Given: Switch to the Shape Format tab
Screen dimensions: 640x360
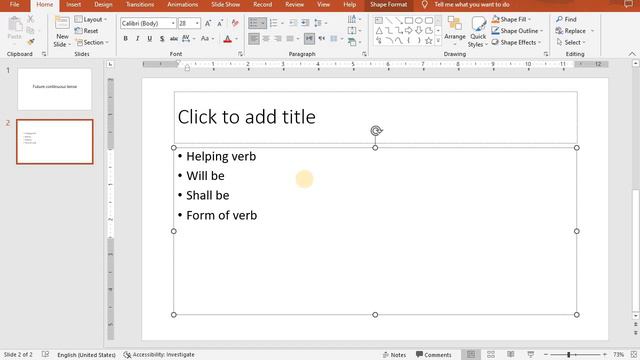Looking at the screenshot, I should click(389, 4).
